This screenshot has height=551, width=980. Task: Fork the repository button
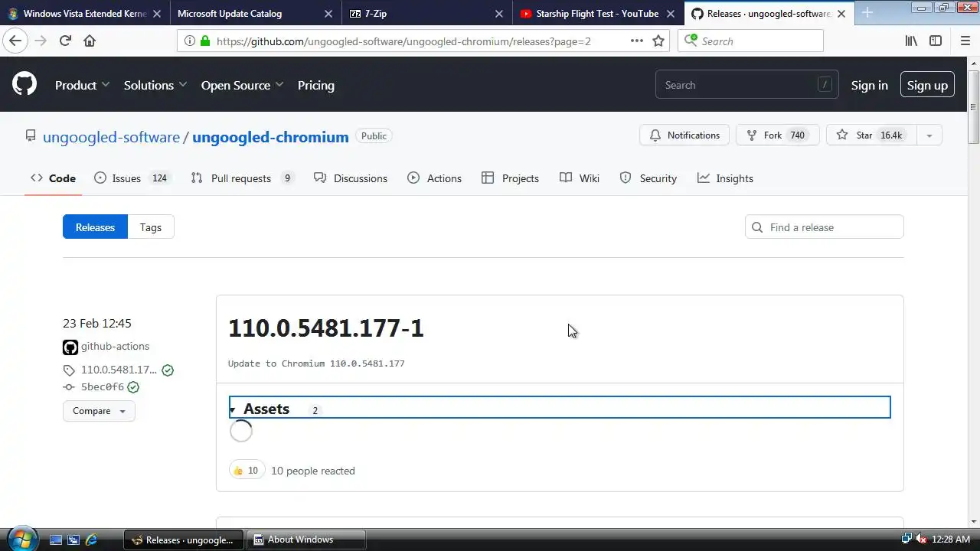click(778, 135)
